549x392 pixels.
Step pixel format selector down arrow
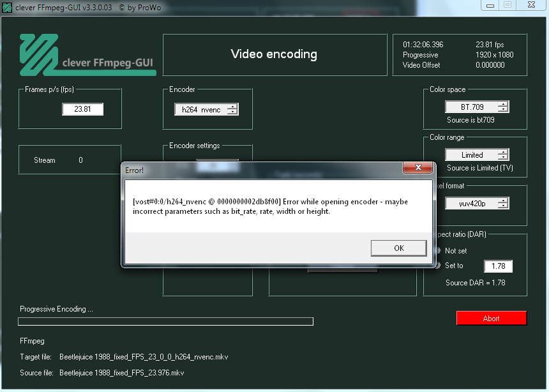point(503,206)
